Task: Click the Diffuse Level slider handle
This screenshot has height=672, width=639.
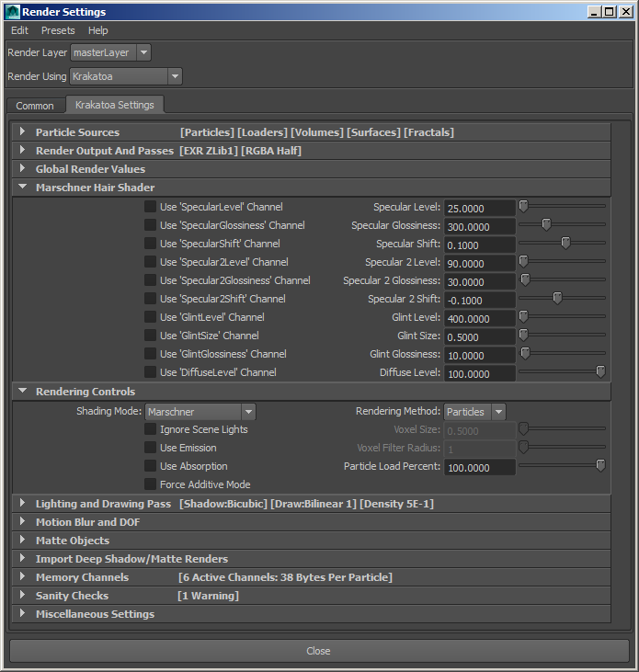Action: [x=601, y=372]
